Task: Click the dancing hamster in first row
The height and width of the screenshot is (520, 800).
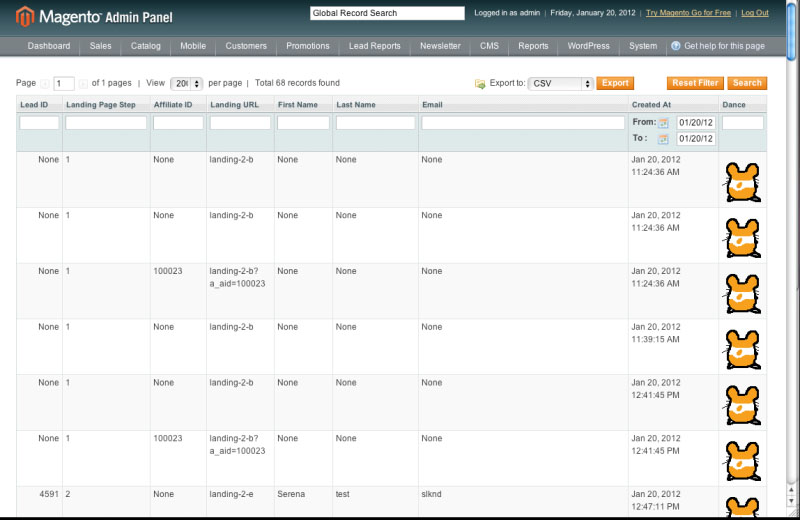Action: (741, 182)
